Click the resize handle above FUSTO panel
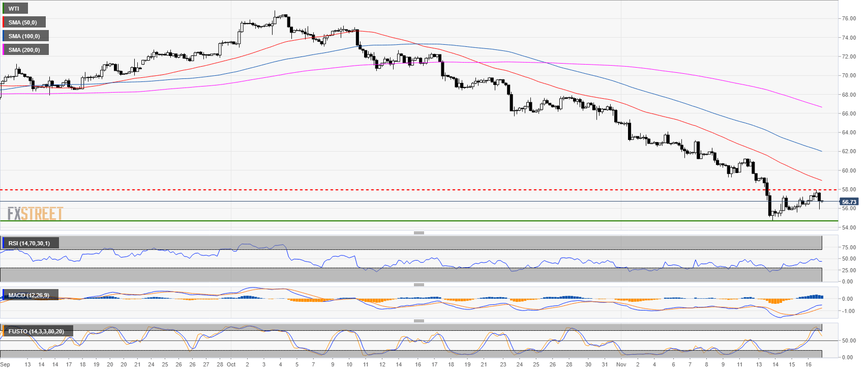Viewport: 868px width, 371px height. click(418, 321)
